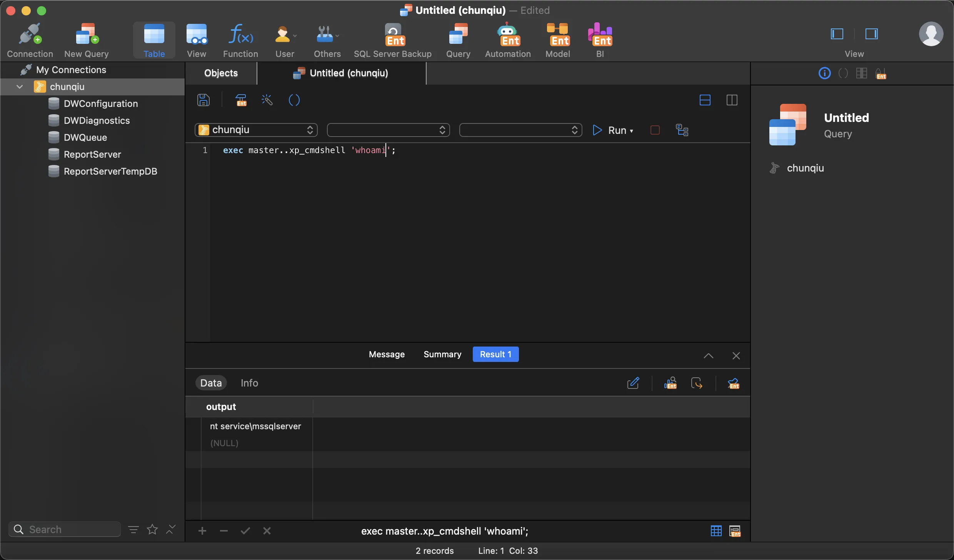954x560 pixels.
Task: Collapse the chunqiu connection tree node
Action: pos(20,87)
